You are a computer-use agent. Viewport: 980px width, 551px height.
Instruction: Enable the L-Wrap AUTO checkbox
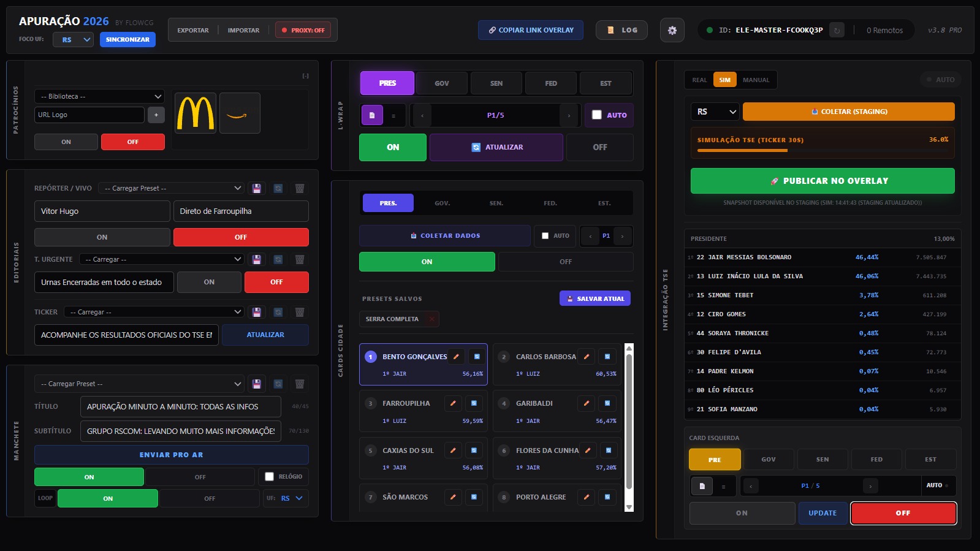pyautogui.click(x=597, y=115)
